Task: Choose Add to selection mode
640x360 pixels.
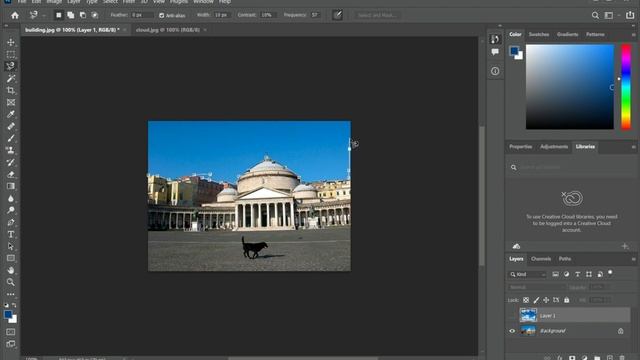Action: tap(71, 15)
